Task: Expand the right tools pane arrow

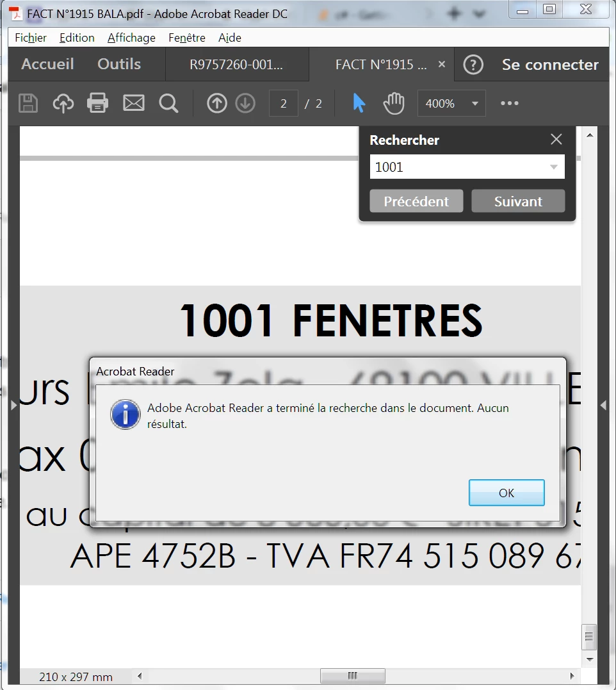Action: pos(603,405)
